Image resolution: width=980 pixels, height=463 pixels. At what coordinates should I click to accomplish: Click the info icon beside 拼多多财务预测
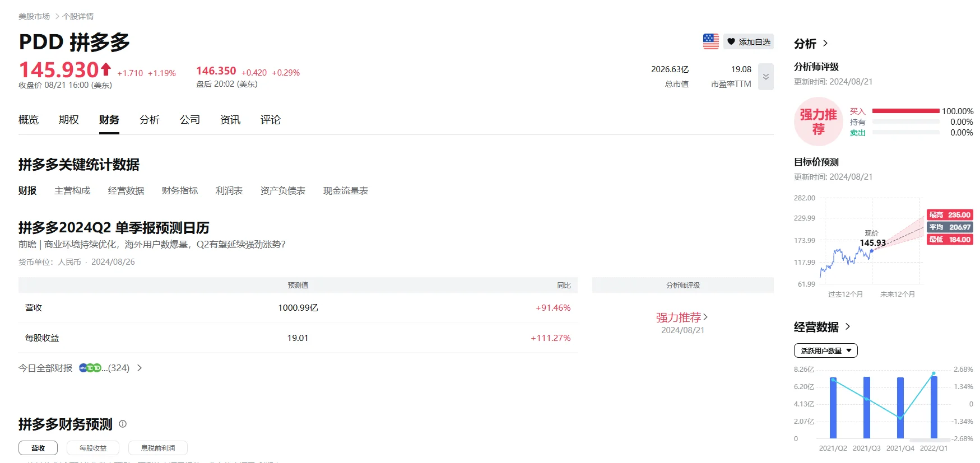[x=123, y=424]
